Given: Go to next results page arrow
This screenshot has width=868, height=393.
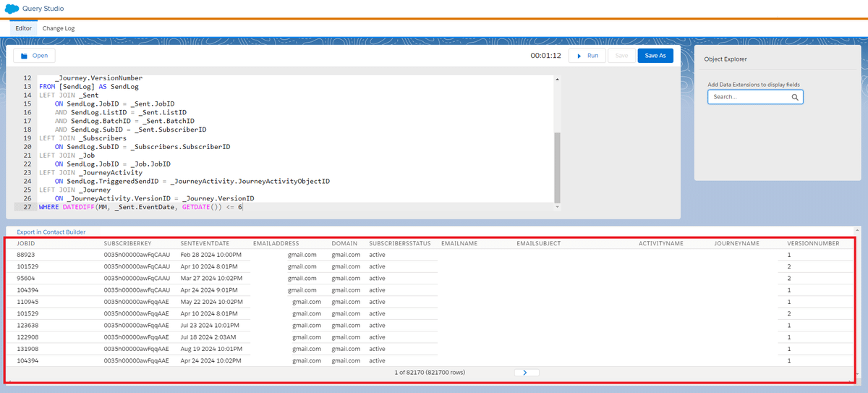Looking at the screenshot, I should click(x=525, y=373).
